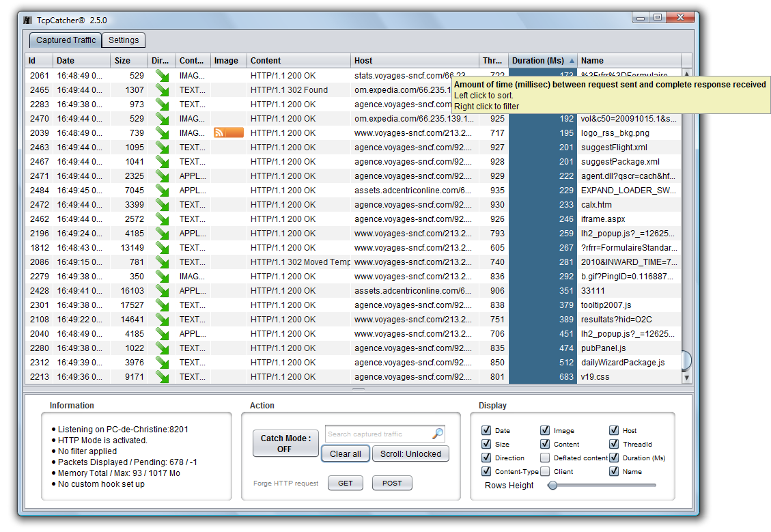Click green direction arrow for iframe.aspx row
This screenshot has width=771, height=532.
coord(162,219)
